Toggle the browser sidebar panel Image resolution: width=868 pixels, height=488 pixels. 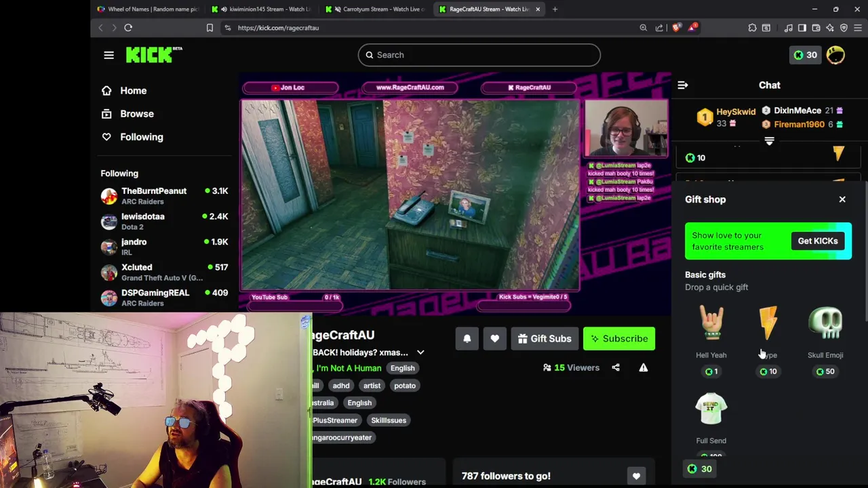click(x=802, y=28)
